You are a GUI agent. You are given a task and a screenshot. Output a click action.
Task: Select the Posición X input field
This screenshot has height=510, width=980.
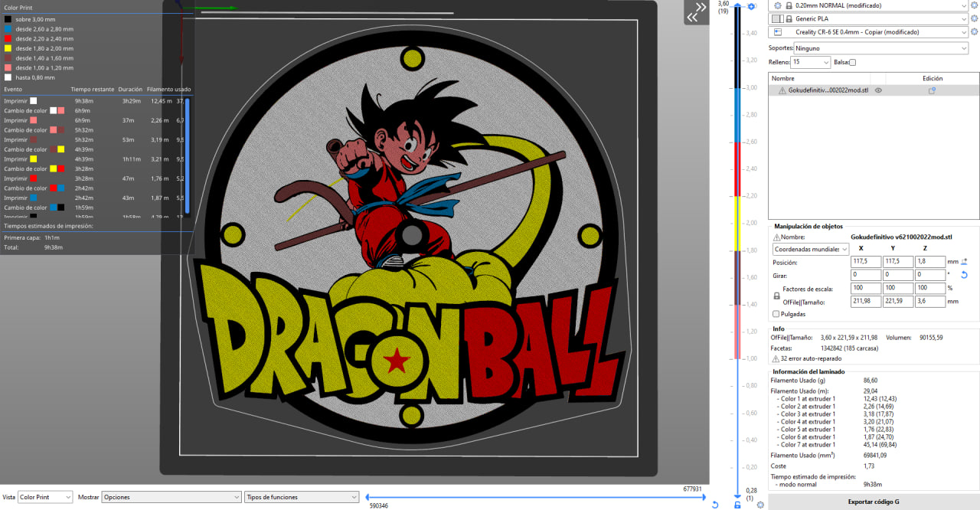(x=866, y=261)
